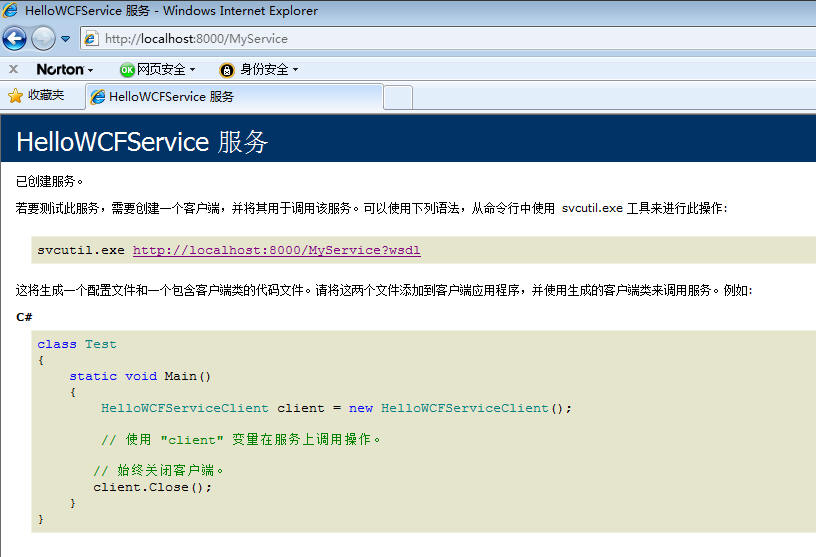Image resolution: width=816 pixels, height=557 pixels.
Task: Click the svcutil.exe command text
Action: [81, 250]
